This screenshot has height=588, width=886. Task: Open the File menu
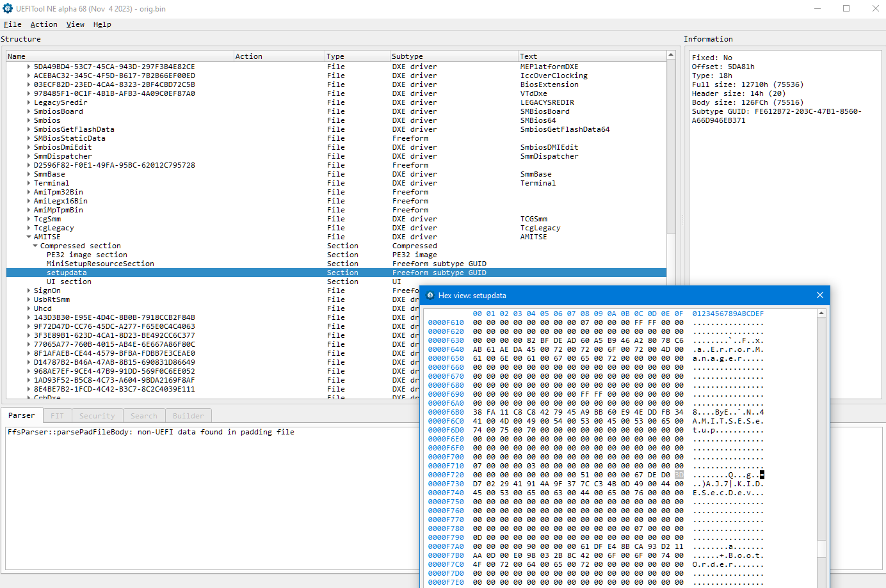pos(13,24)
